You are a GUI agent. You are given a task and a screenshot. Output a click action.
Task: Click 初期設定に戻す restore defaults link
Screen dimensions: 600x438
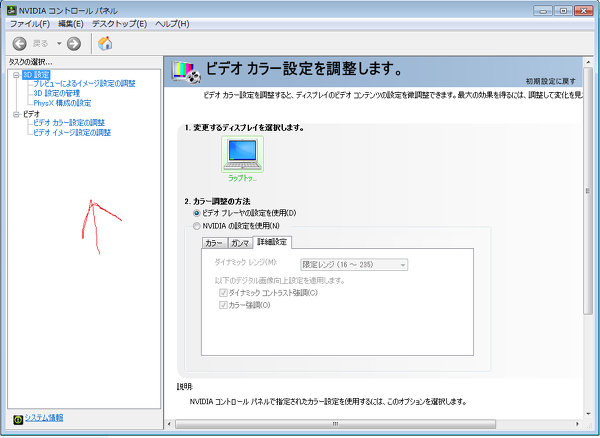550,81
